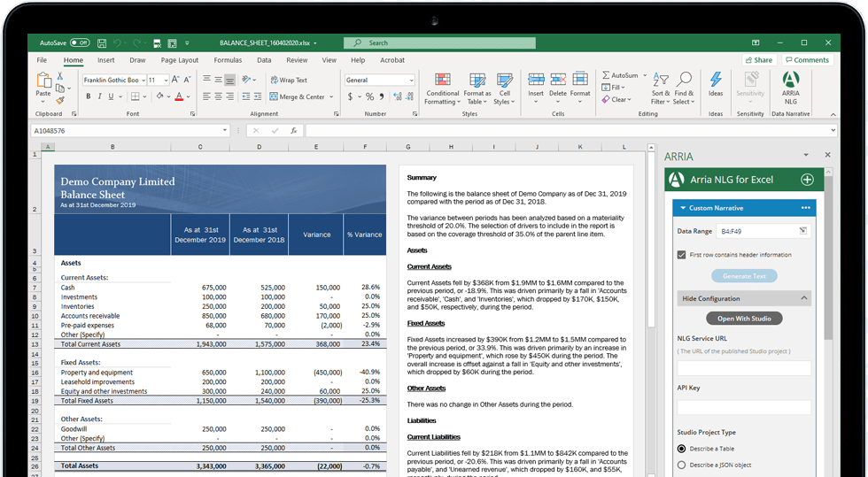
Task: Select the 'Describe a JSON object' radio button
Action: pyautogui.click(x=681, y=465)
